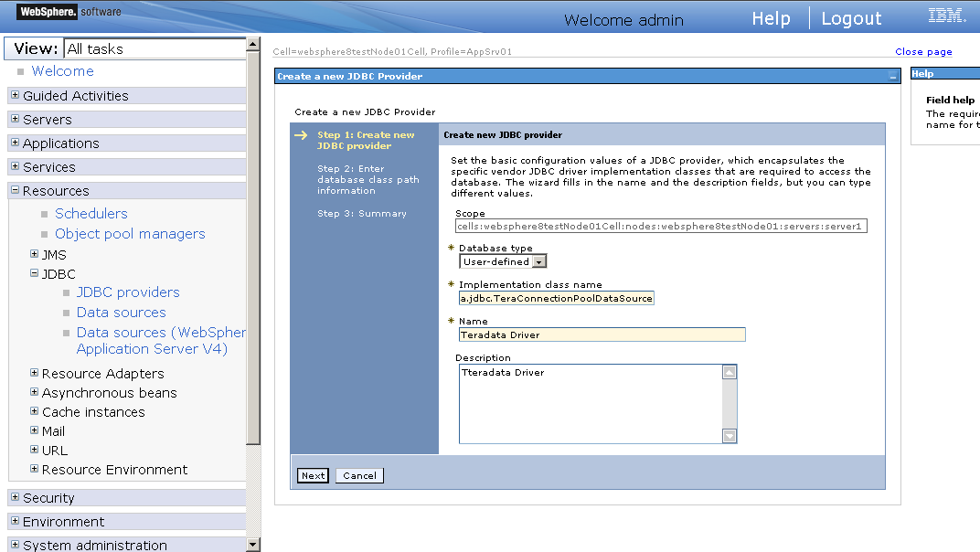Image resolution: width=980 pixels, height=552 pixels.
Task: Open the View tasks dropdown
Action: tap(154, 48)
